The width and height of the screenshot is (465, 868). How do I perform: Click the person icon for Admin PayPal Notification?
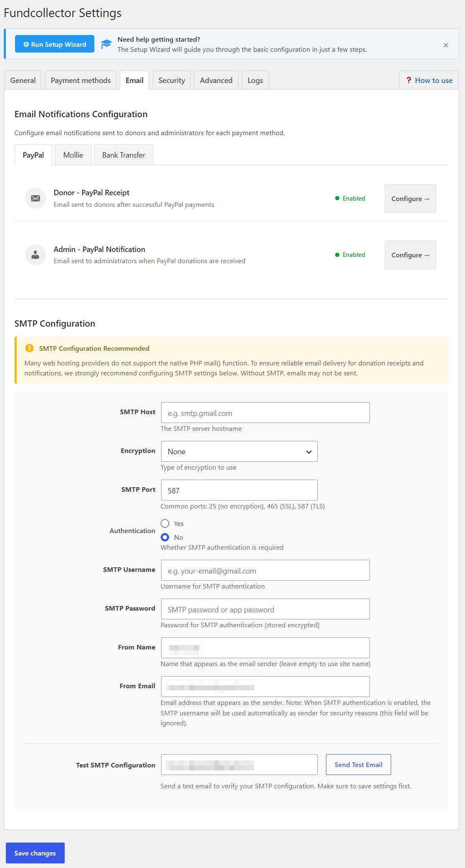35,255
